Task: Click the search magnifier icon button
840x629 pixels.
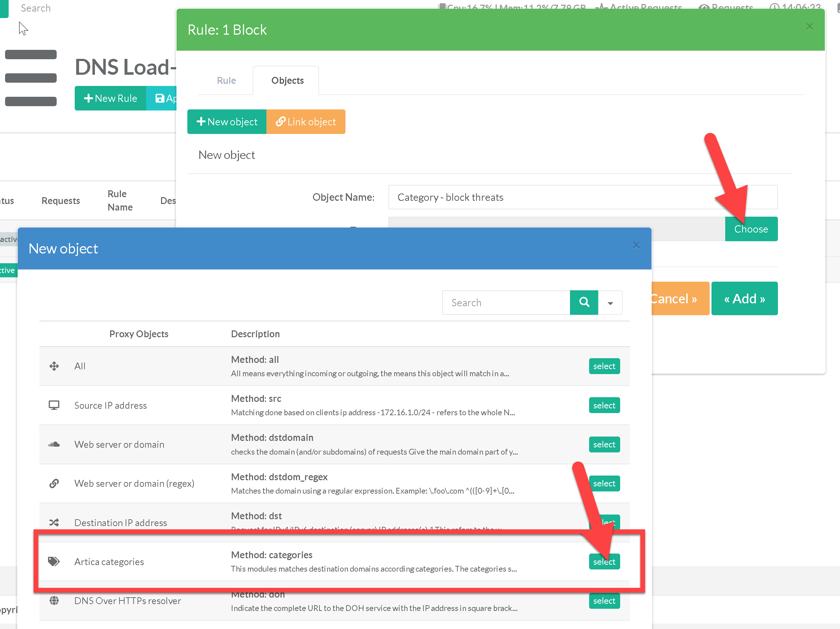Action: (x=584, y=302)
